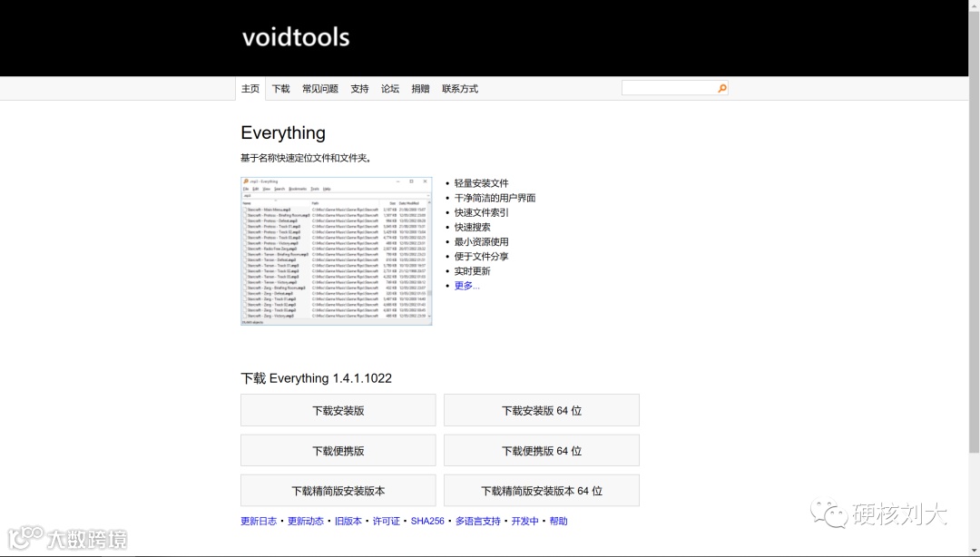Click the Everything app screenshot thumbnail
This screenshot has height=557, width=980.
(337, 250)
